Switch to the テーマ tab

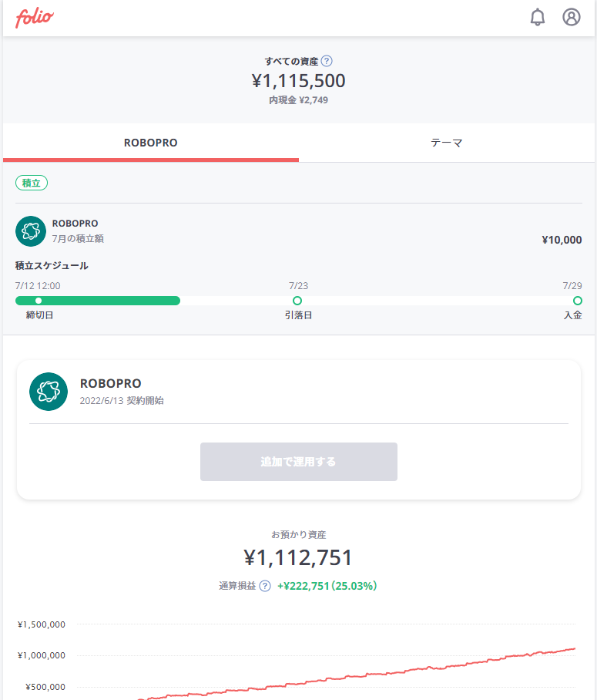point(447,143)
